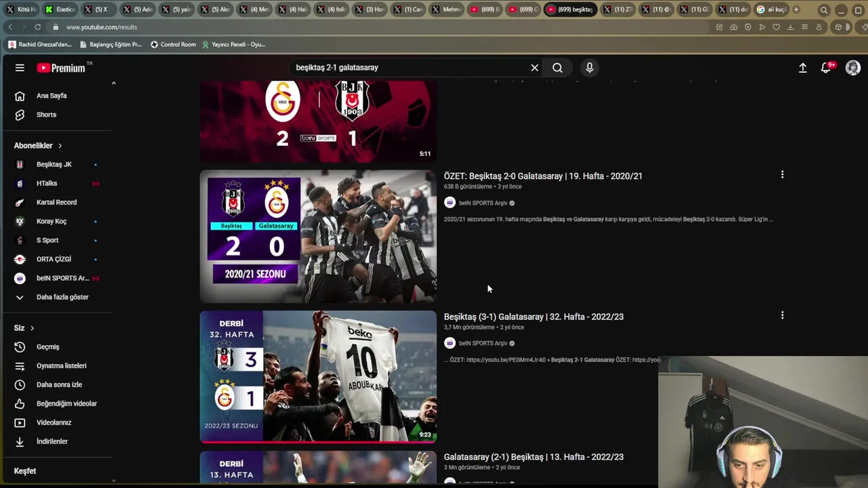Open the notifications bell
868x488 pixels.
[826, 68]
